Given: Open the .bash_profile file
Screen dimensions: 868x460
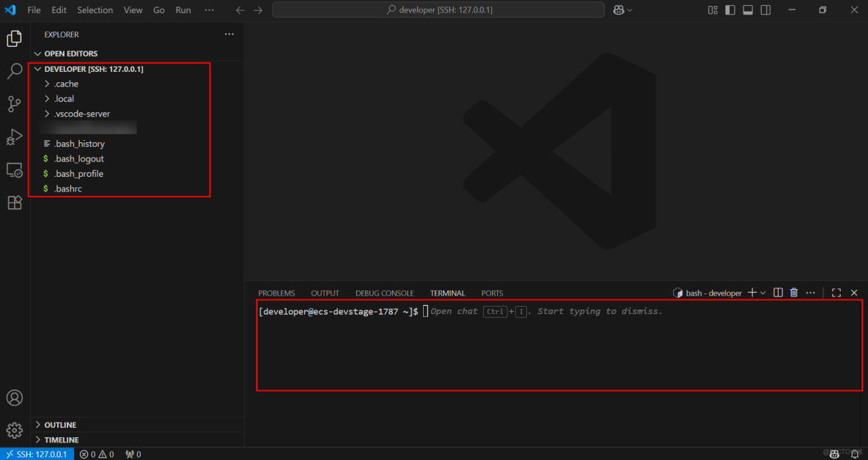Looking at the screenshot, I should (137, 174).
